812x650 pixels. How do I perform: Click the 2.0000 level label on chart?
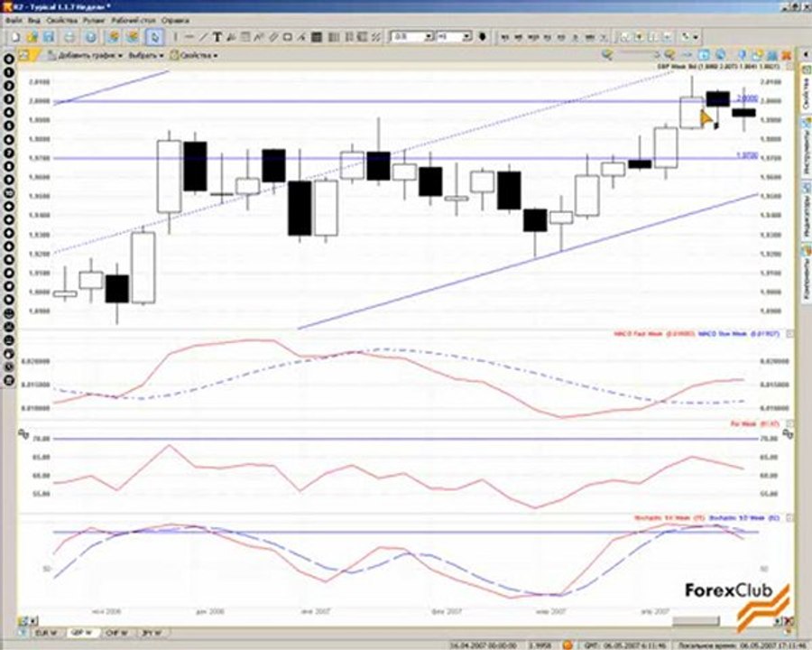747,98
